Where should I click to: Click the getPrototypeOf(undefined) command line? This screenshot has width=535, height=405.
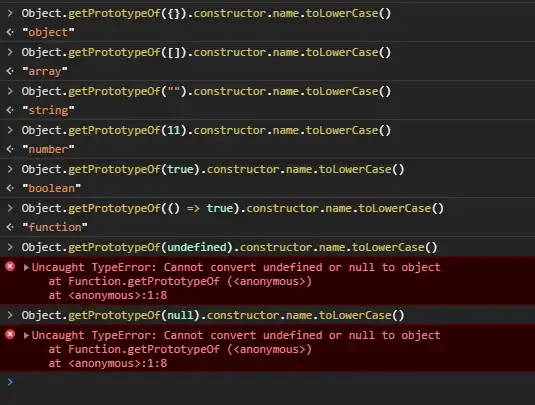pos(229,247)
